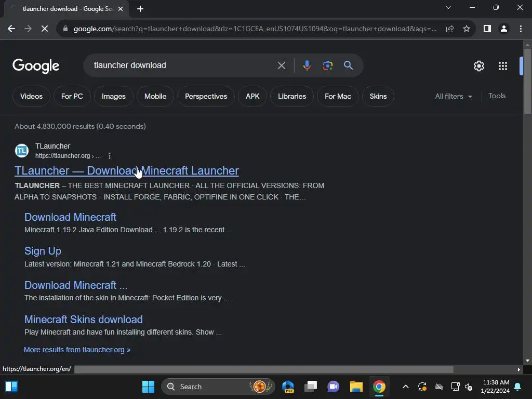
Task: Open File Explorer from the taskbar
Action: 356,387
